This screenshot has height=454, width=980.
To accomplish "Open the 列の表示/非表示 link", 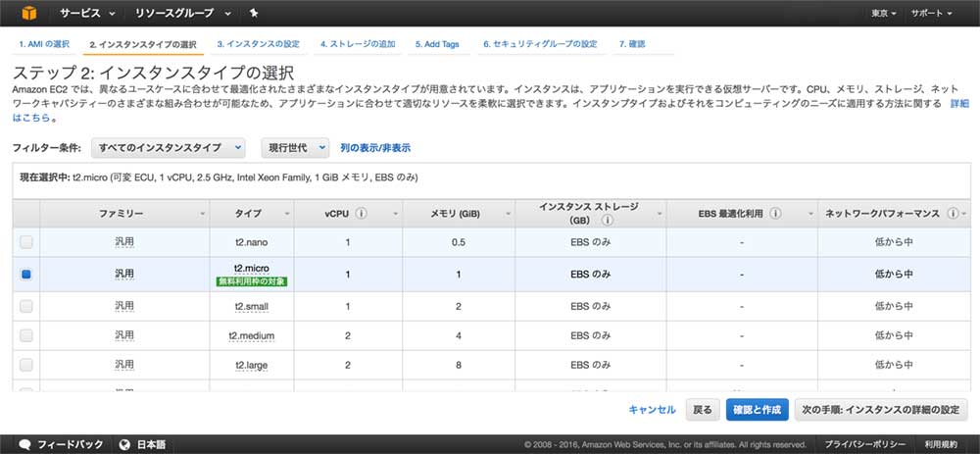I will 375,148.
